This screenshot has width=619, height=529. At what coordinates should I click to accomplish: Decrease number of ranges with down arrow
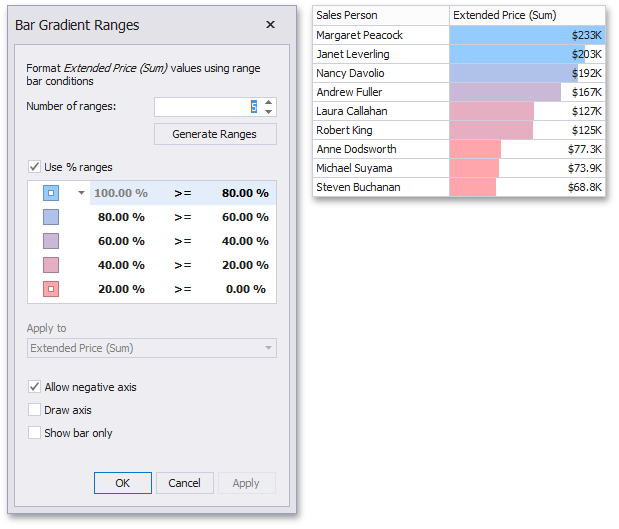[x=269, y=112]
